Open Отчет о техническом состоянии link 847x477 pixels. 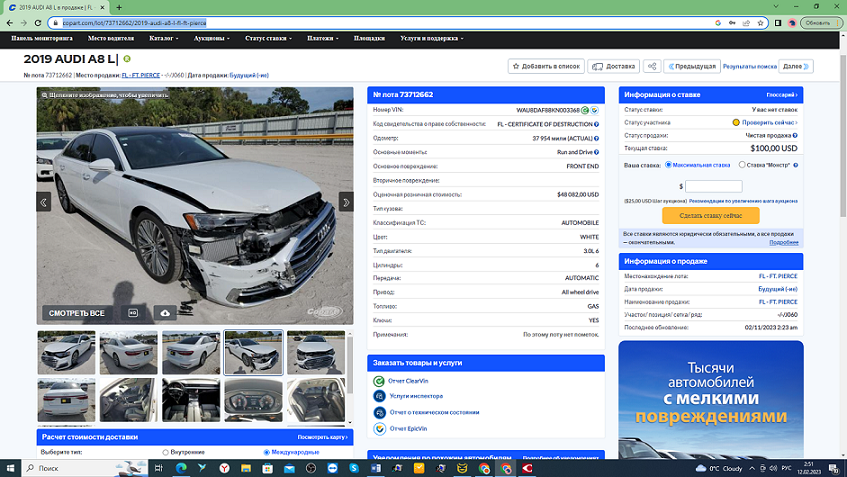point(434,412)
